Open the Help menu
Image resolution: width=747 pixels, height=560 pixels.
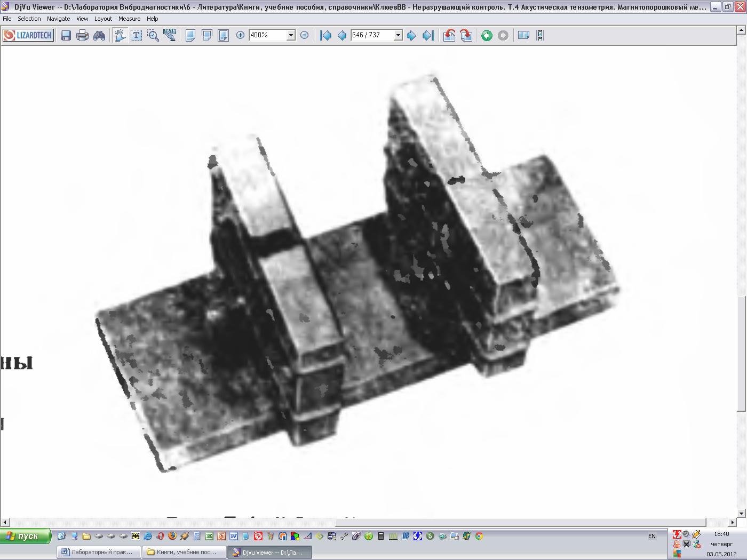[x=152, y=19]
